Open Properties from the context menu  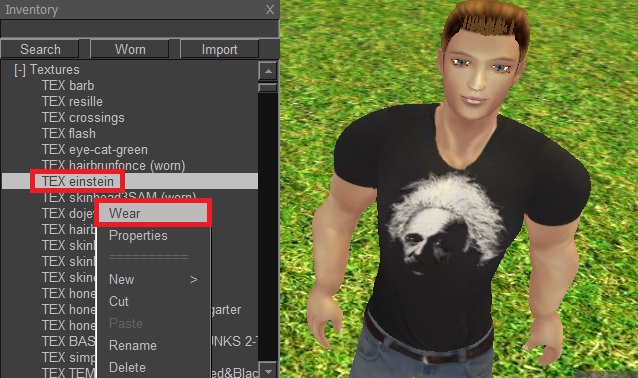[138, 236]
